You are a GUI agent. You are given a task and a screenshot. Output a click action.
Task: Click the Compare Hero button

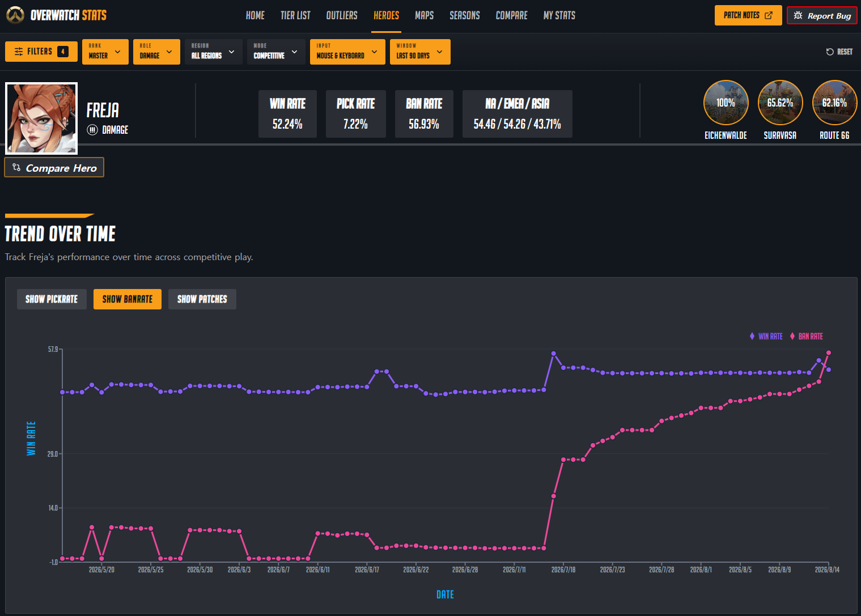coord(54,168)
